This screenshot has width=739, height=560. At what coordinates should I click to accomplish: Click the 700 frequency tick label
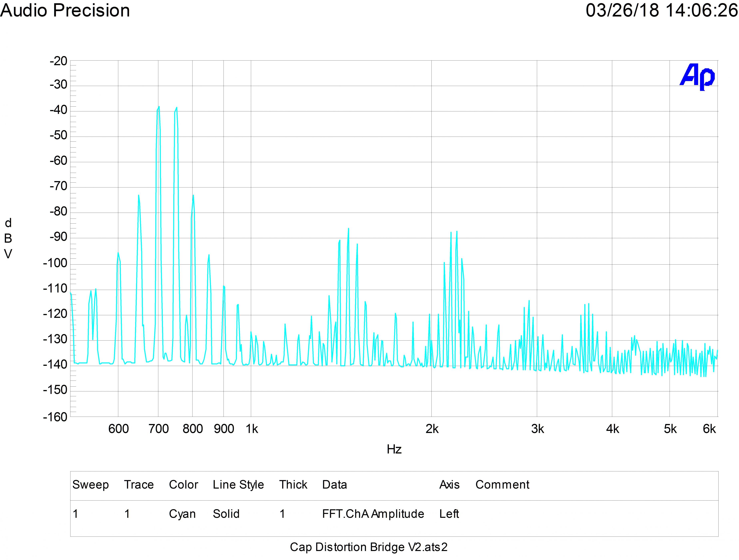158,429
